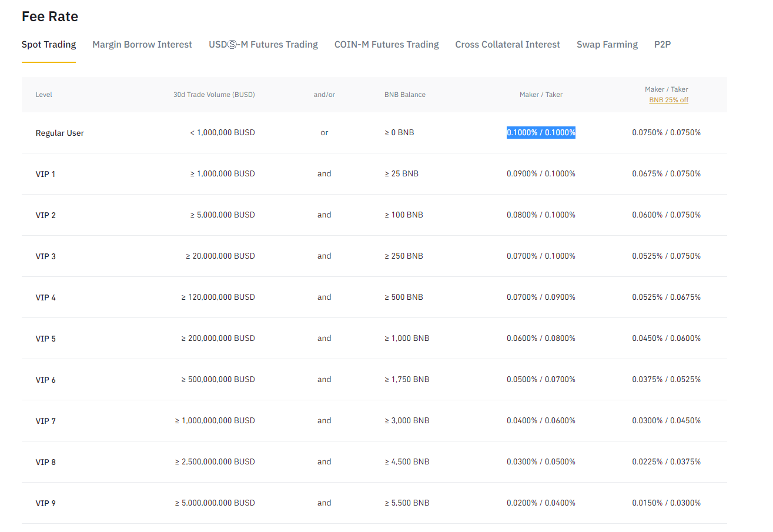Select the "VIP 1" level cell

[x=46, y=174]
